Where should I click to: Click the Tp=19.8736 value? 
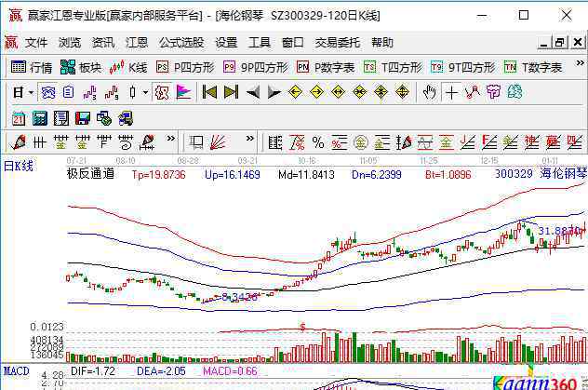(x=158, y=174)
